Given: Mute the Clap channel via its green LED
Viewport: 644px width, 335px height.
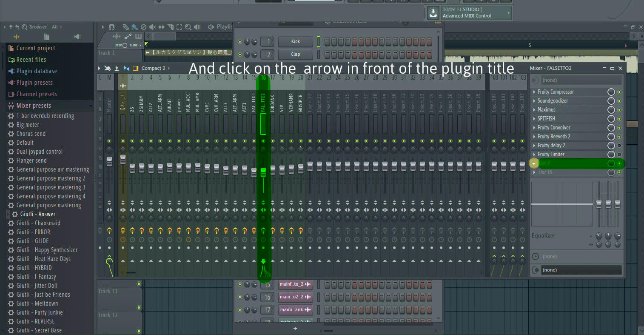Looking at the screenshot, I should (x=240, y=54).
